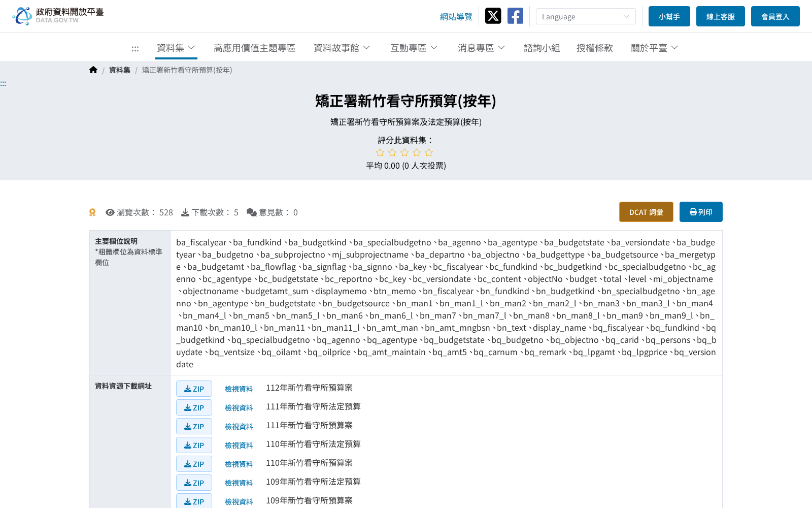Rate dataset with the second star
The height and width of the screenshot is (508, 812).
click(392, 152)
